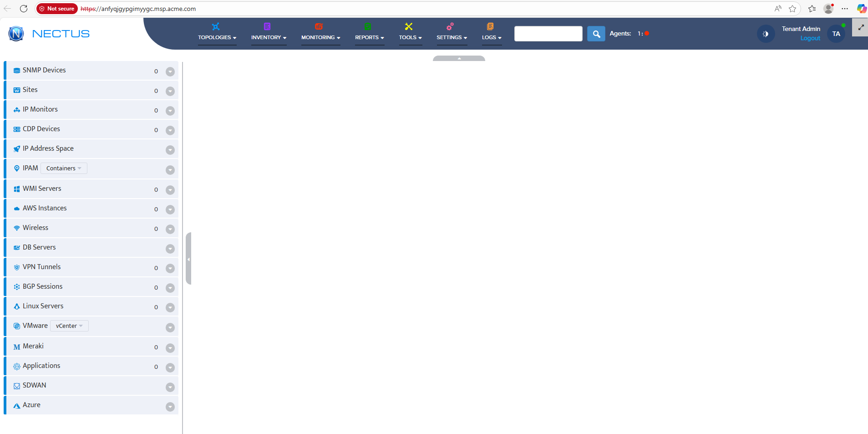
Task: Expand the Azure section arrow
Action: point(170,407)
